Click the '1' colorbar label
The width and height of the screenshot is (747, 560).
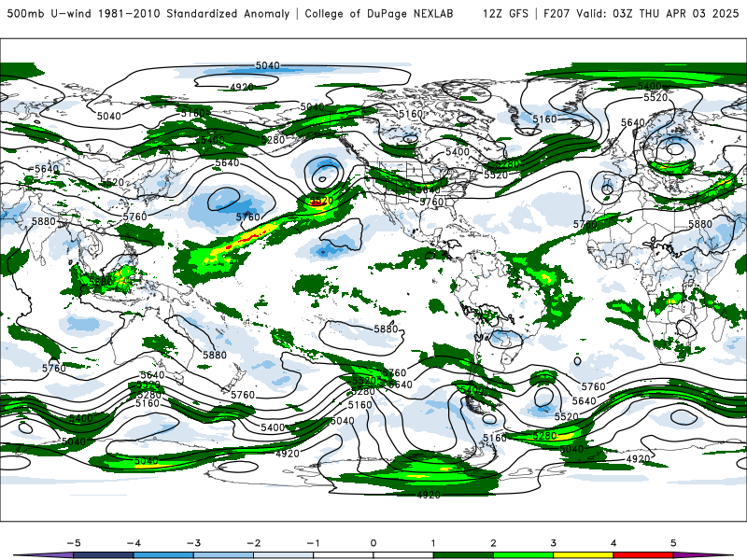433,543
